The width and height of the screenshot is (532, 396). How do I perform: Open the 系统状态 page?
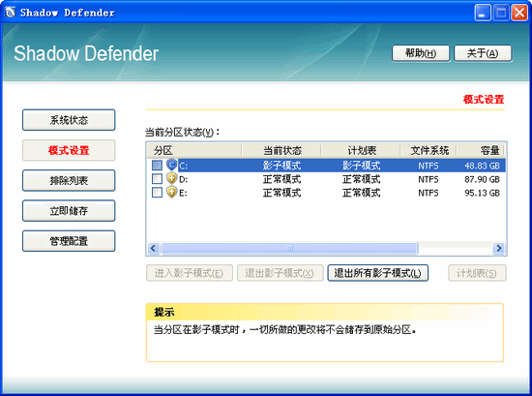[69, 120]
